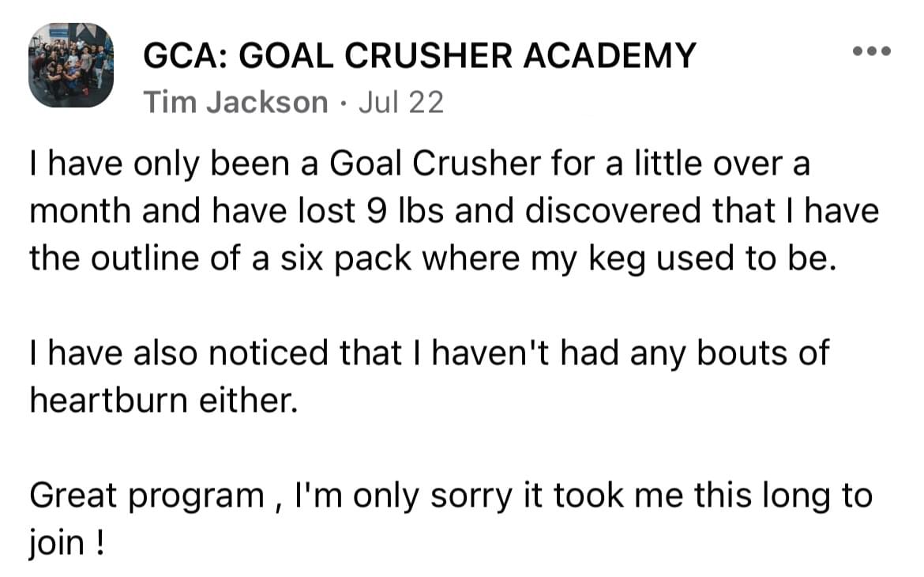
Task: Visit the GCA: GOAL CRUSHER ACADEMY group page
Action: click(x=419, y=55)
